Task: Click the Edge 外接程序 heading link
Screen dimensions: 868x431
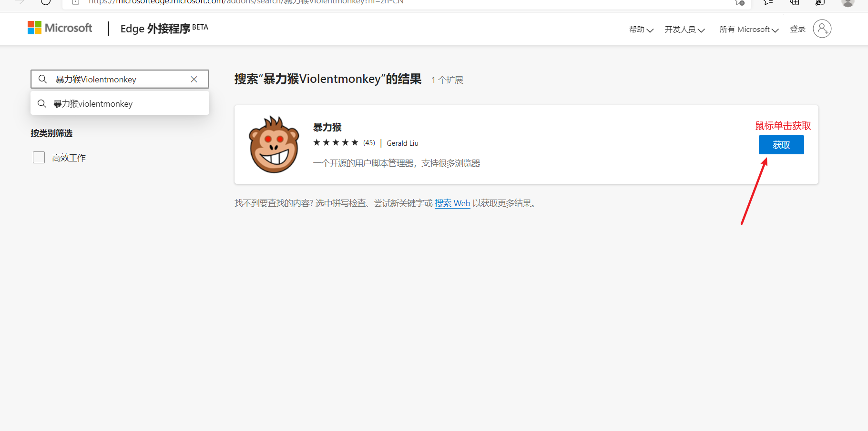Action: pos(164,29)
